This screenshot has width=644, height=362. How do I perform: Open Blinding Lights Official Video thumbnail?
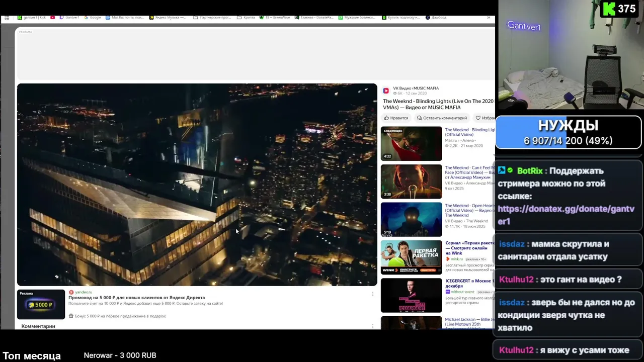click(x=411, y=144)
